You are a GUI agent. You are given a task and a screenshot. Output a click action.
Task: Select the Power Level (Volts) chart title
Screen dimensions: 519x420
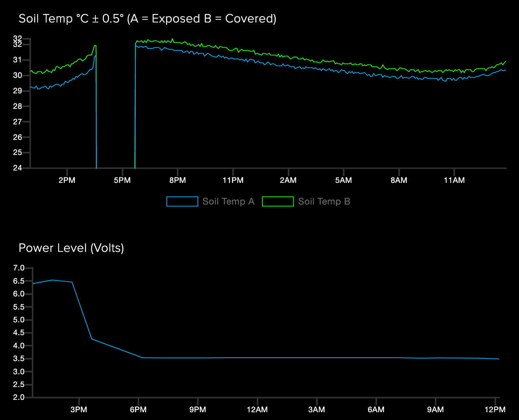tap(71, 248)
